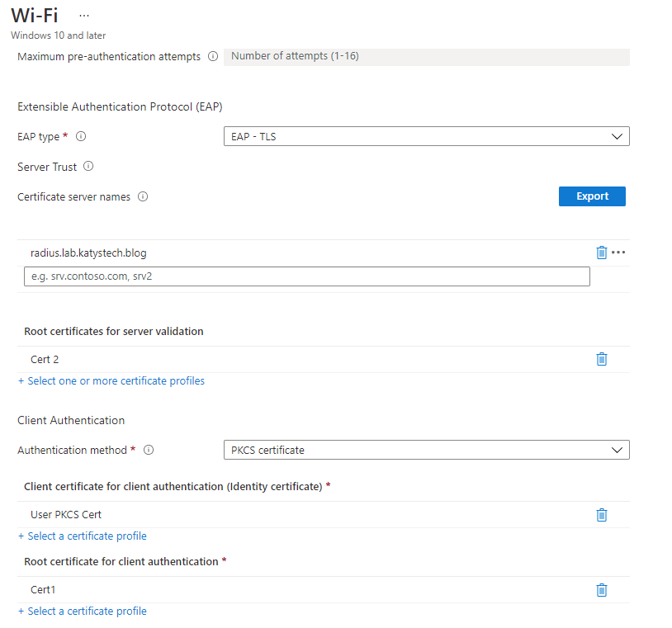Viewport: 672px width, 628px height.
Task: Show info for Certificate server names
Action: pos(142,197)
